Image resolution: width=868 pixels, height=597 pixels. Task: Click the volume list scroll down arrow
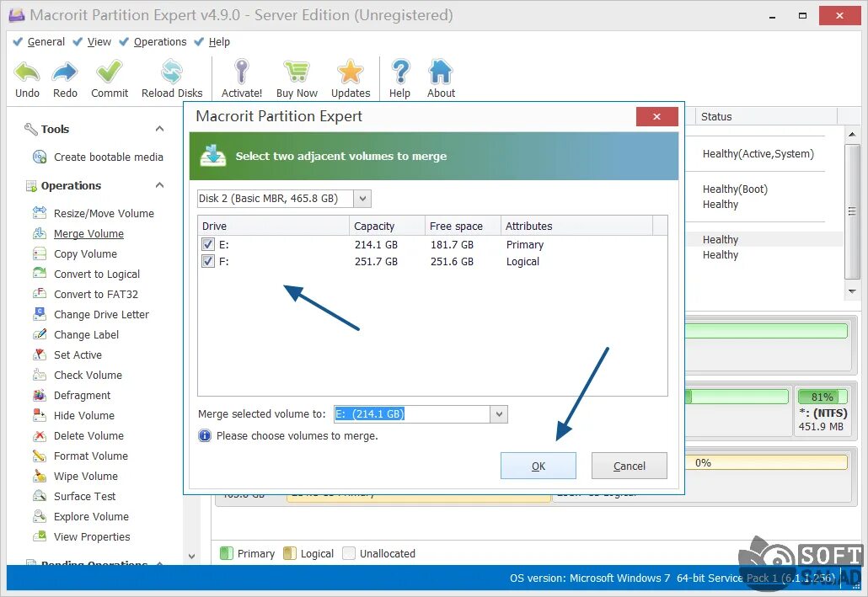coord(852,291)
